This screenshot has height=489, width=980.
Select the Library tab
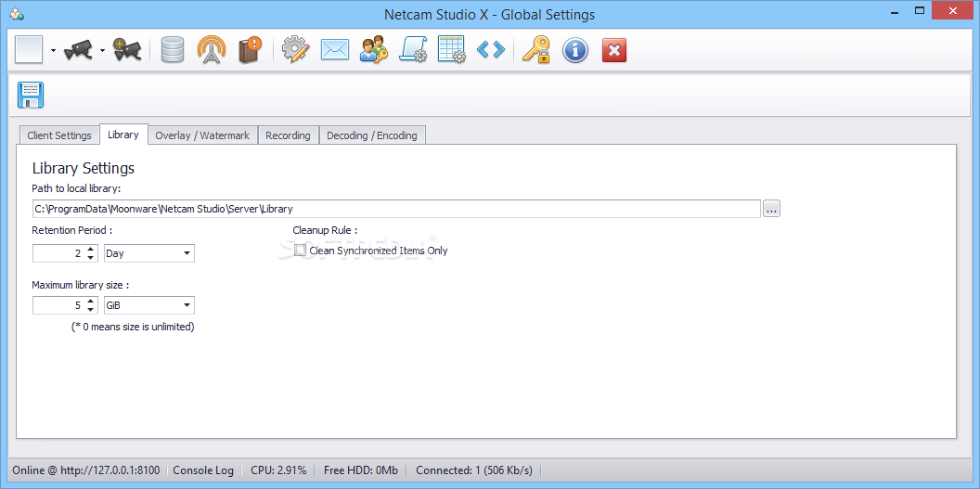tap(123, 135)
